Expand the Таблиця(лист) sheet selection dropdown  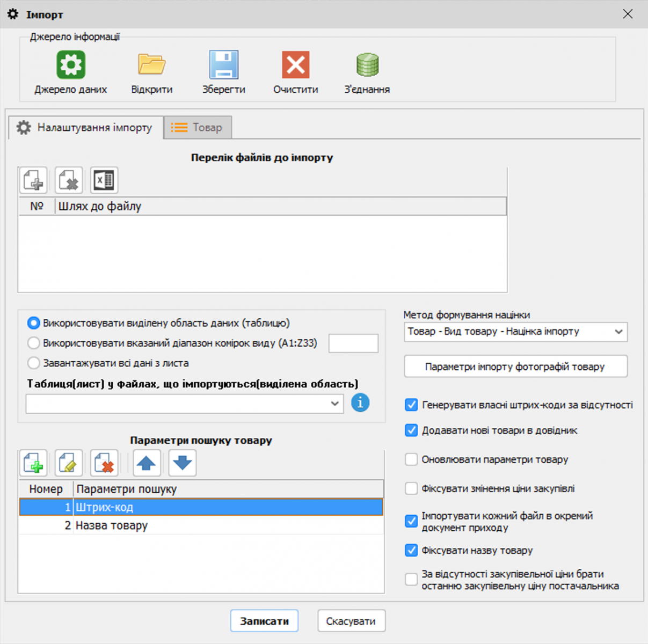tap(335, 403)
